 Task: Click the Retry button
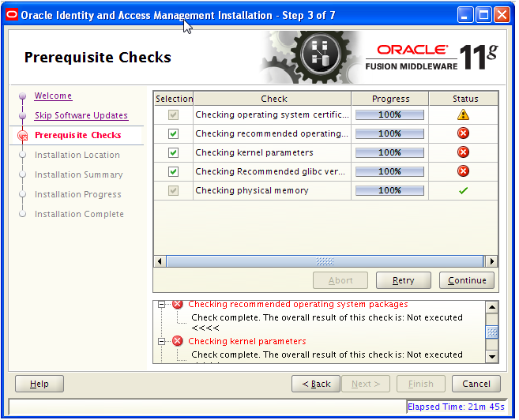pyautogui.click(x=404, y=280)
